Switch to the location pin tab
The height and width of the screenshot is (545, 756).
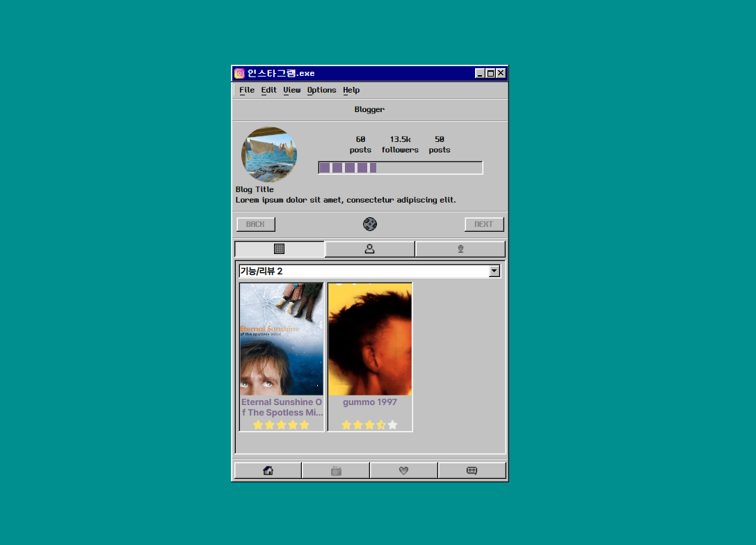460,249
